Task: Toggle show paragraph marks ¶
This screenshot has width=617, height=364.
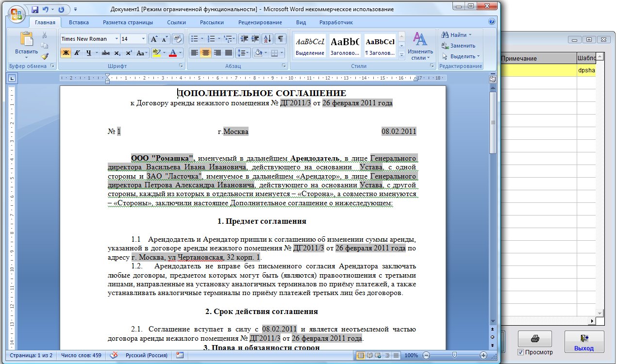Action: tap(280, 39)
